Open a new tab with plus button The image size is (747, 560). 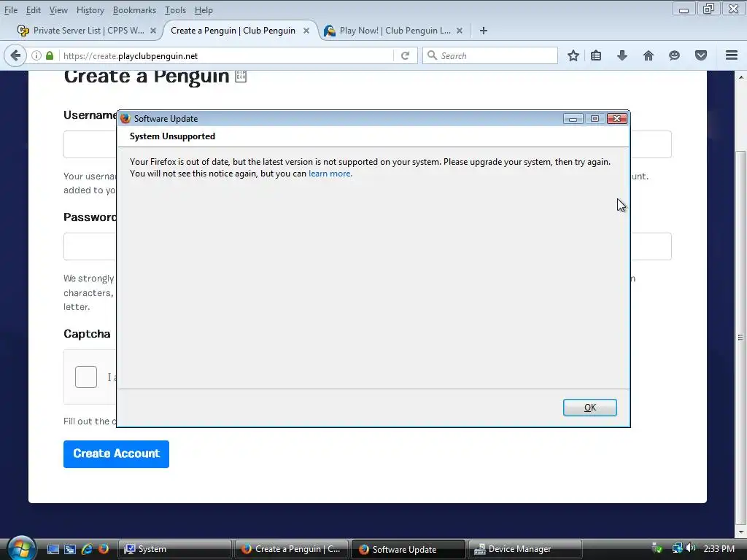click(484, 31)
